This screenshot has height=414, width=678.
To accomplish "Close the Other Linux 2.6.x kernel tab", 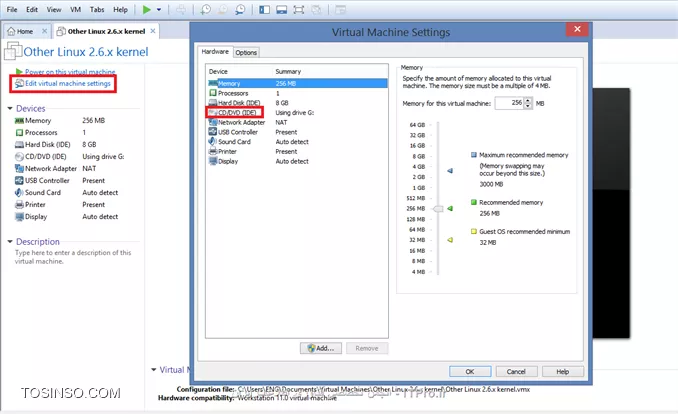I will coord(153,31).
